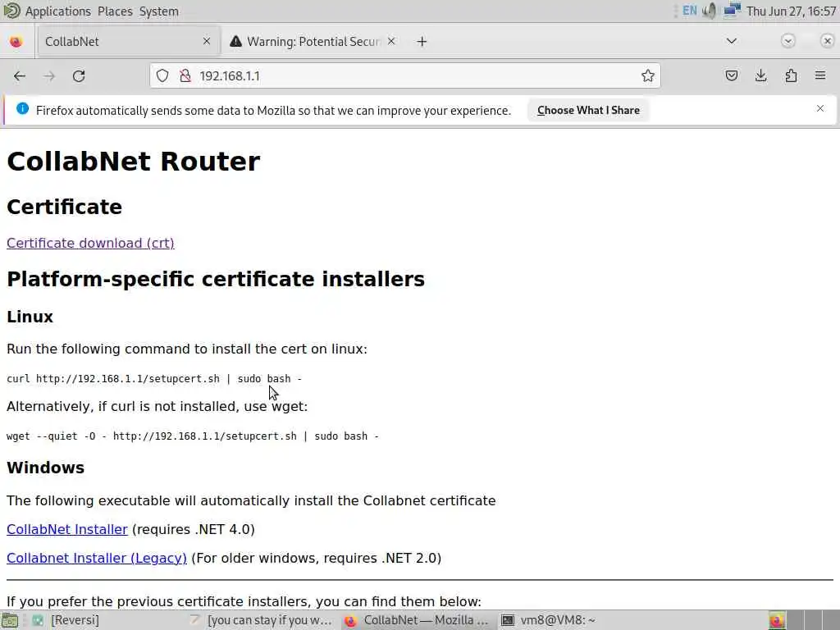Switch to CollabNet — Mozilla taskbar entry
The width and height of the screenshot is (840, 630).
[x=416, y=620]
